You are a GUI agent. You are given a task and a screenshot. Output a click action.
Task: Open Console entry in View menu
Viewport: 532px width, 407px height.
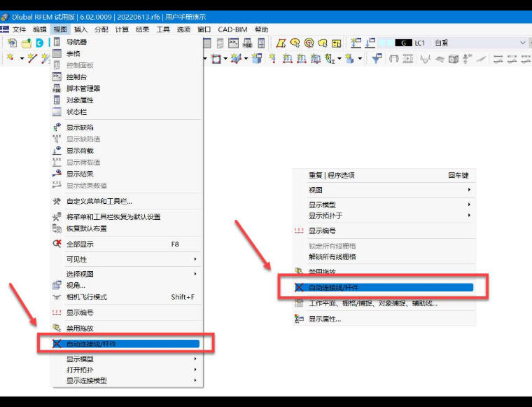pyautogui.click(x=127, y=77)
